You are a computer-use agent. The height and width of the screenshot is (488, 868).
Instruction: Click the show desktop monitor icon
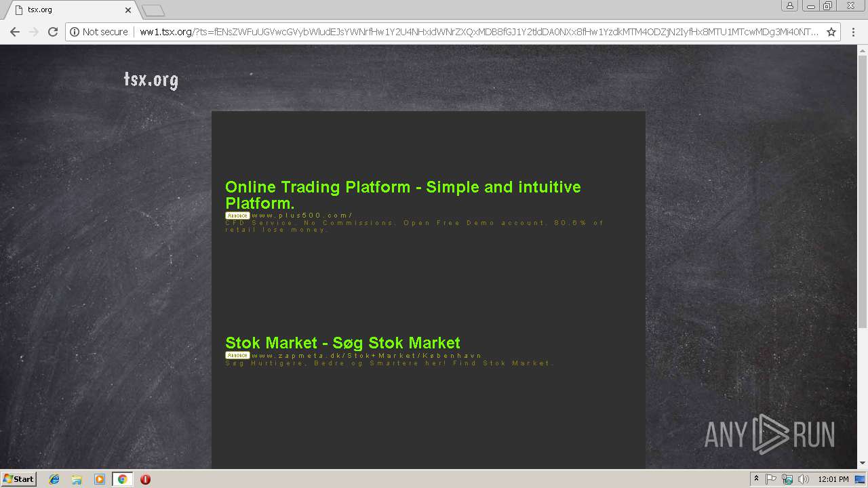point(861,479)
